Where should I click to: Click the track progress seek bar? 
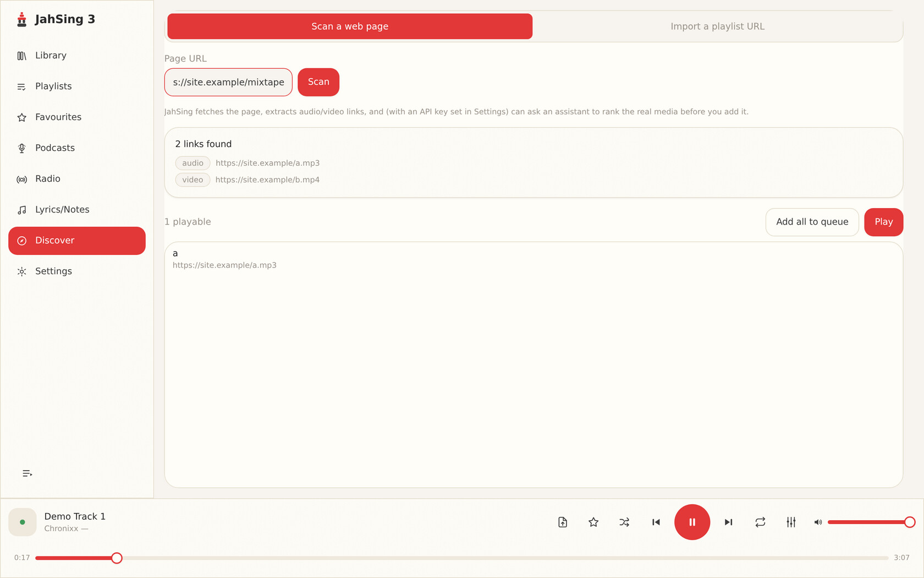click(x=462, y=558)
